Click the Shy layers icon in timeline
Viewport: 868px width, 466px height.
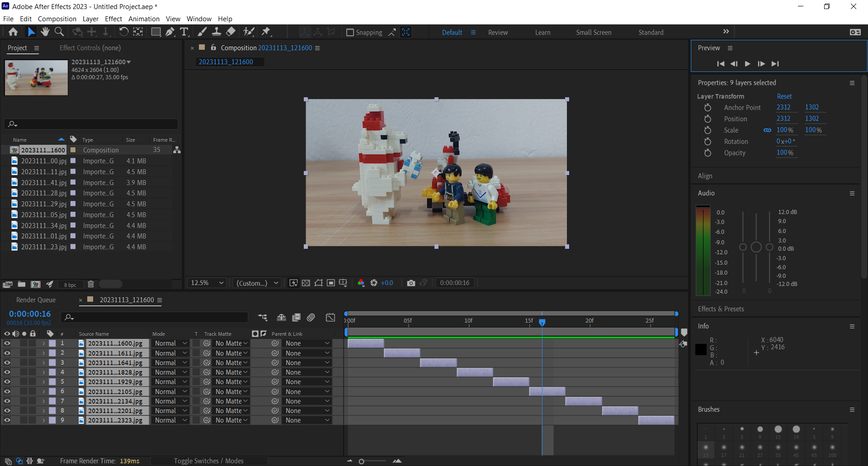click(281, 318)
